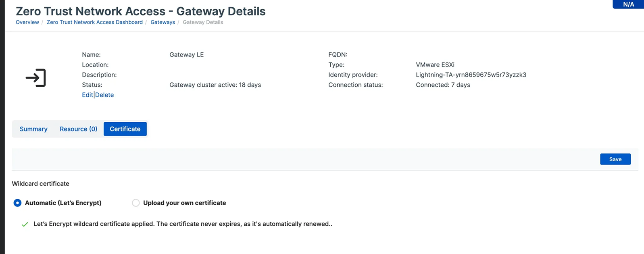
Task: Click the green checkmark certificate status icon
Action: [x=25, y=224]
